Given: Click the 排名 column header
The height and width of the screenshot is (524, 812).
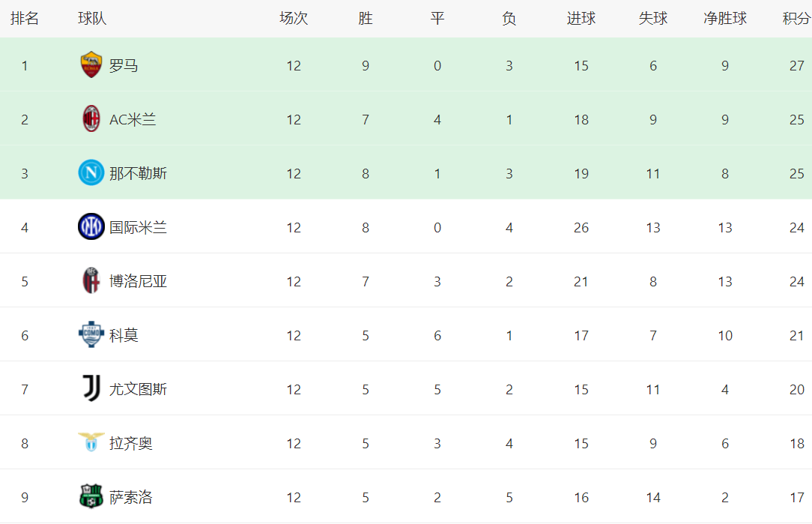Looking at the screenshot, I should pos(25,19).
